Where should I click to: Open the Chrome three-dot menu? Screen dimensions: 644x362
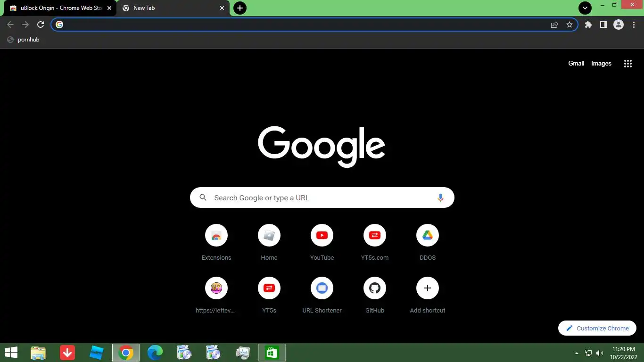(x=634, y=25)
